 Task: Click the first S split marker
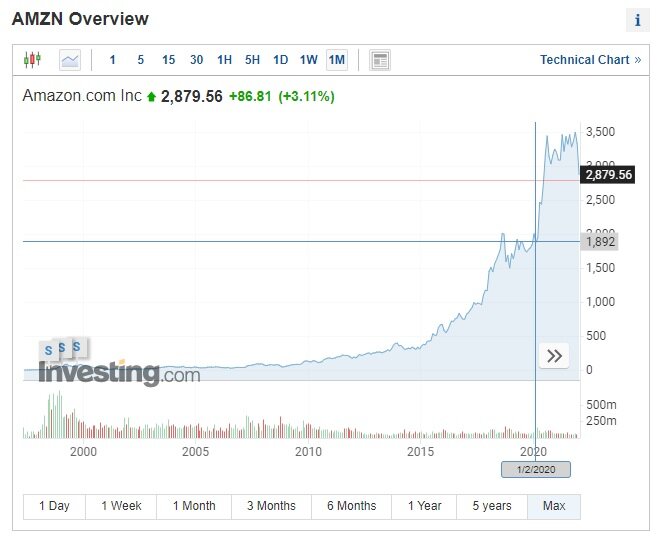(x=48, y=350)
